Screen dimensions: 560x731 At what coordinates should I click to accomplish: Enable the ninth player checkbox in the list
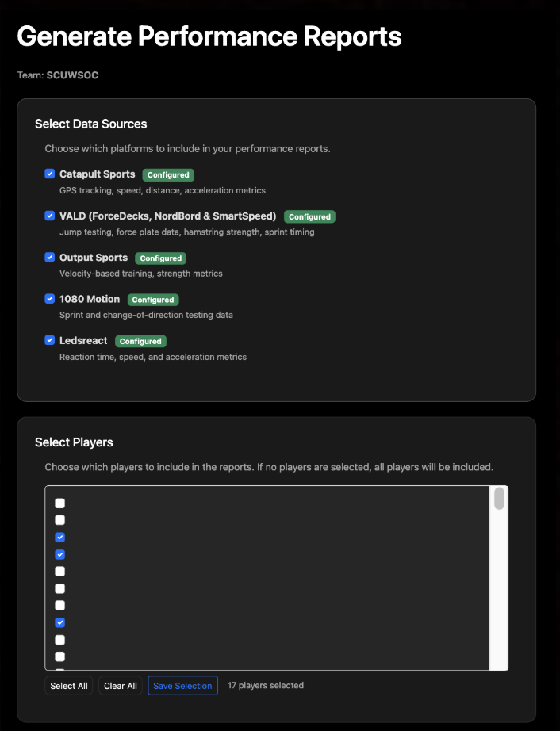point(59,640)
